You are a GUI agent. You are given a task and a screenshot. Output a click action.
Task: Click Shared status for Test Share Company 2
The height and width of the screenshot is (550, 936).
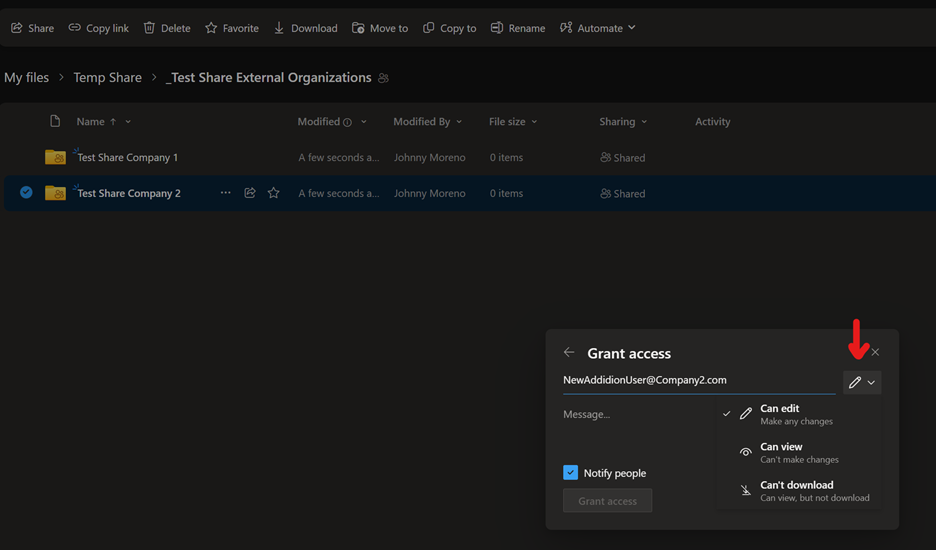[x=623, y=193]
